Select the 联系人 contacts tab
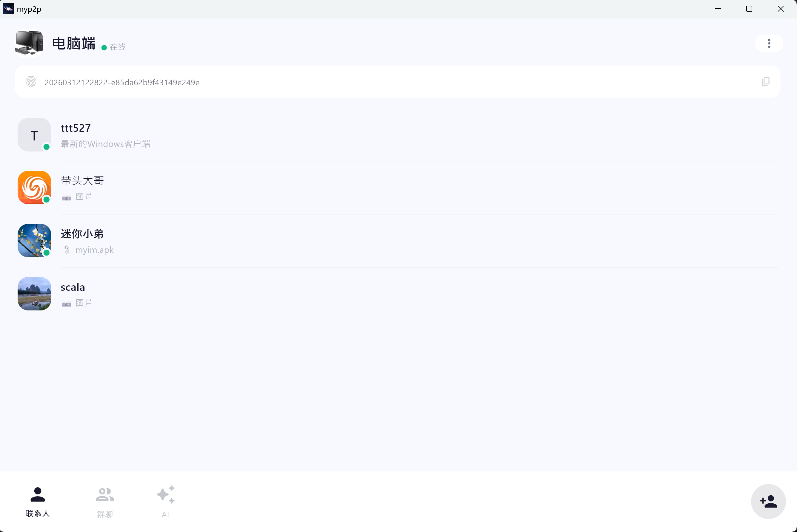 tap(38, 502)
